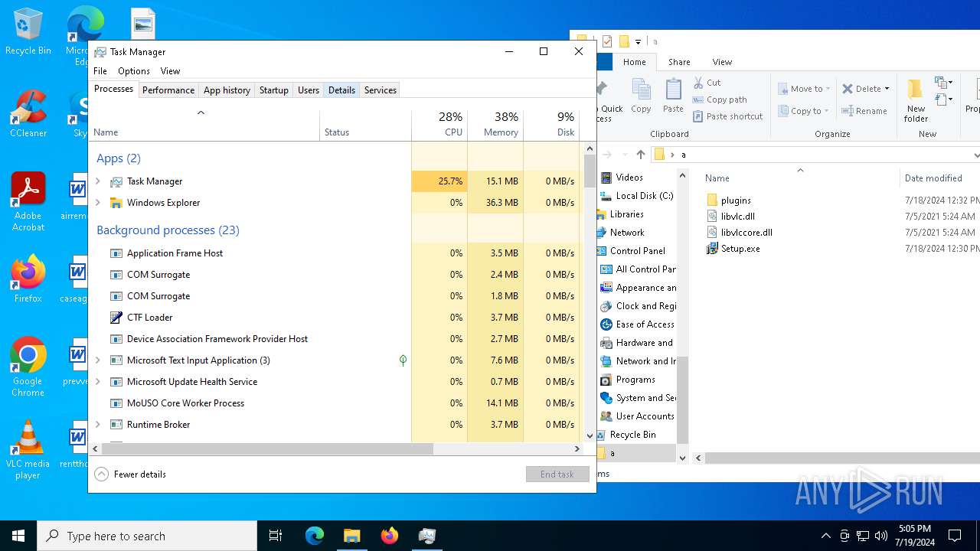
Task: Open File Explorer from the taskbar
Action: 351,536
